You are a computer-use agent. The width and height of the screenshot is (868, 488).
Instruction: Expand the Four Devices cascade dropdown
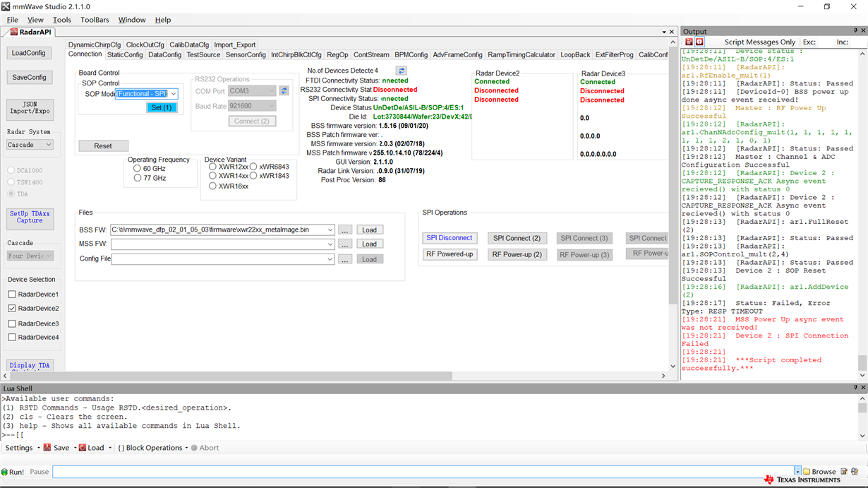[x=49, y=256]
